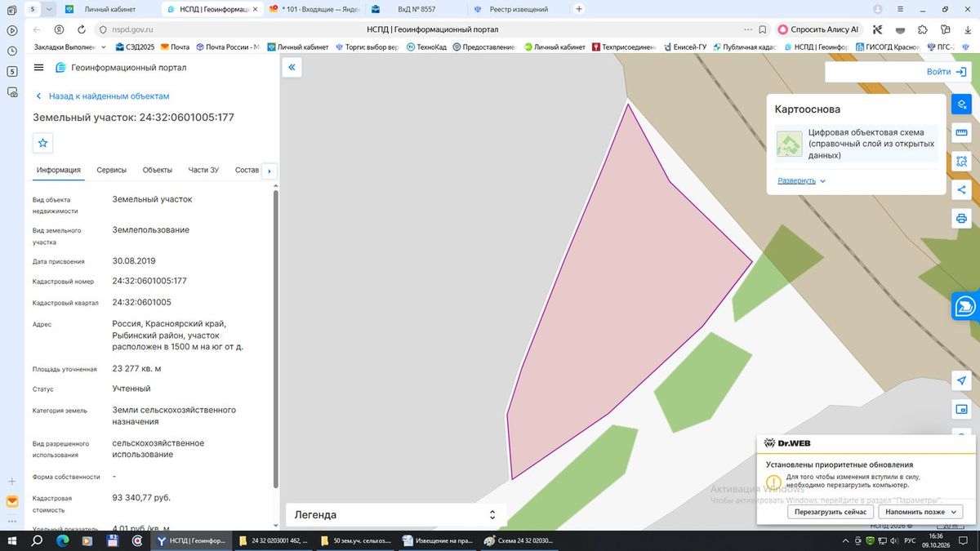The image size is (980, 551).
Task: Click Назад к найденным объектам link
Action: pyautogui.click(x=102, y=96)
